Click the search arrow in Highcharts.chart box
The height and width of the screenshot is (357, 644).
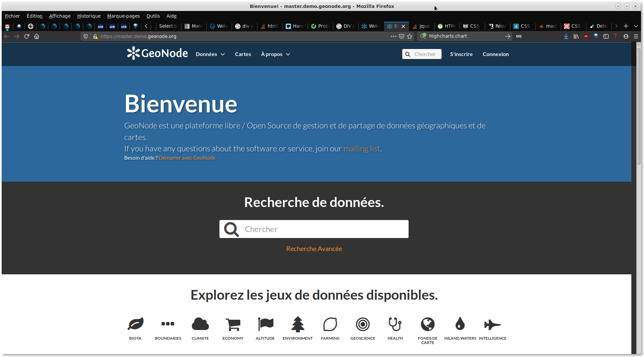tap(507, 36)
